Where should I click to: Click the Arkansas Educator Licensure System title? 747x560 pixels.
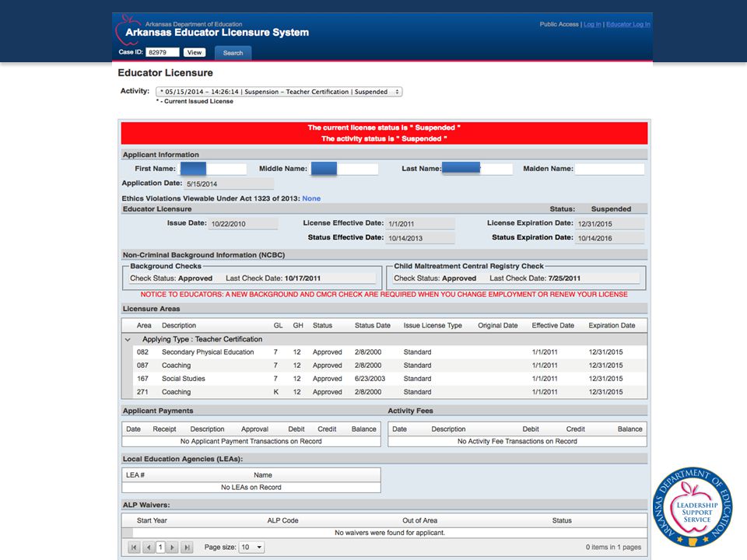click(217, 33)
